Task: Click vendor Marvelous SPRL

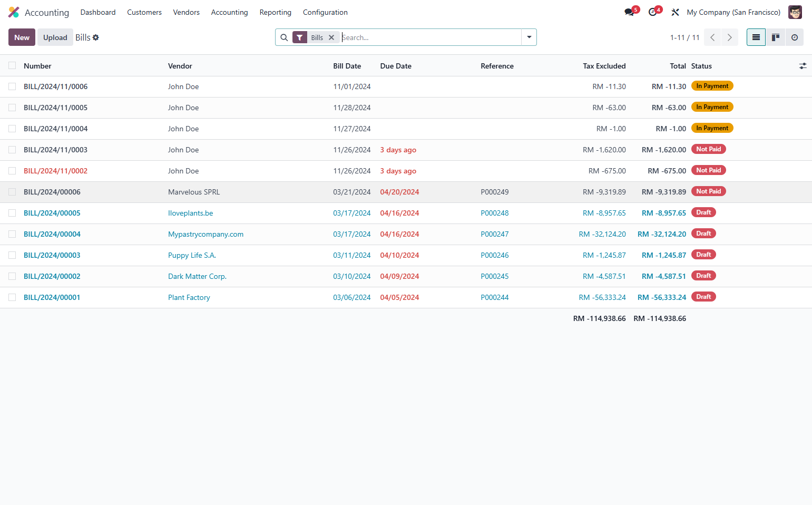Action: 194,192
